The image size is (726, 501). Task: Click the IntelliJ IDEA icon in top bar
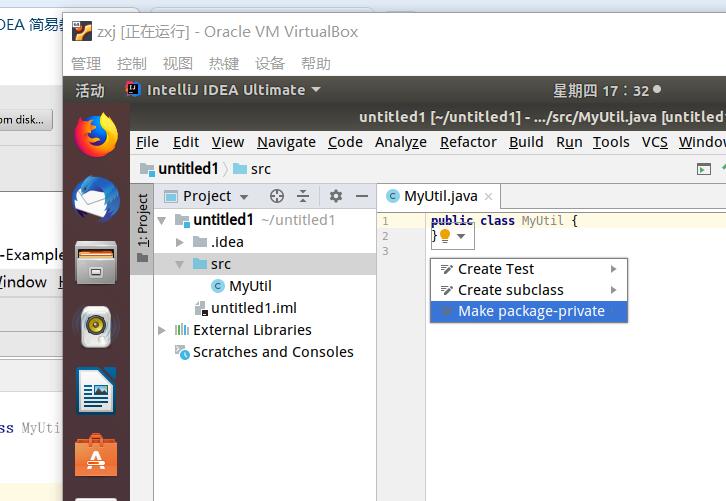(x=133, y=89)
